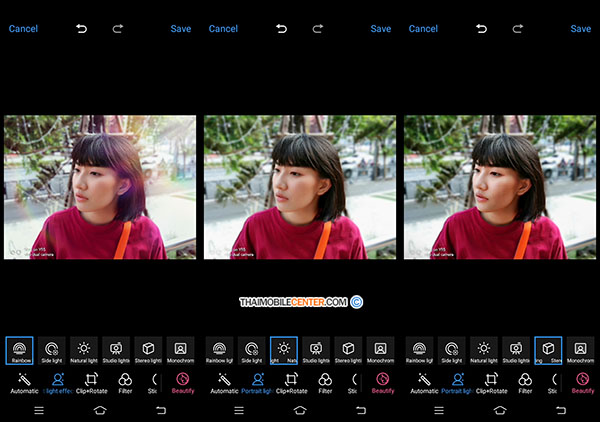
Task: Undo last edit in left screen
Action: click(82, 29)
